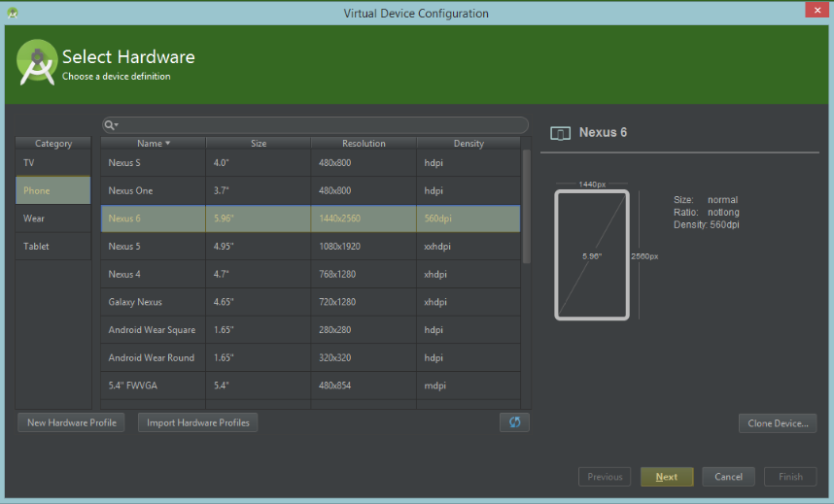
Task: Sort devices by Size column header
Action: [x=259, y=143]
